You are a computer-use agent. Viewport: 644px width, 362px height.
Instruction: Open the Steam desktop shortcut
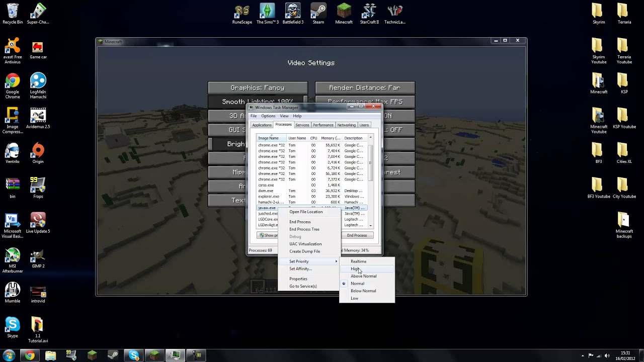pyautogui.click(x=318, y=14)
